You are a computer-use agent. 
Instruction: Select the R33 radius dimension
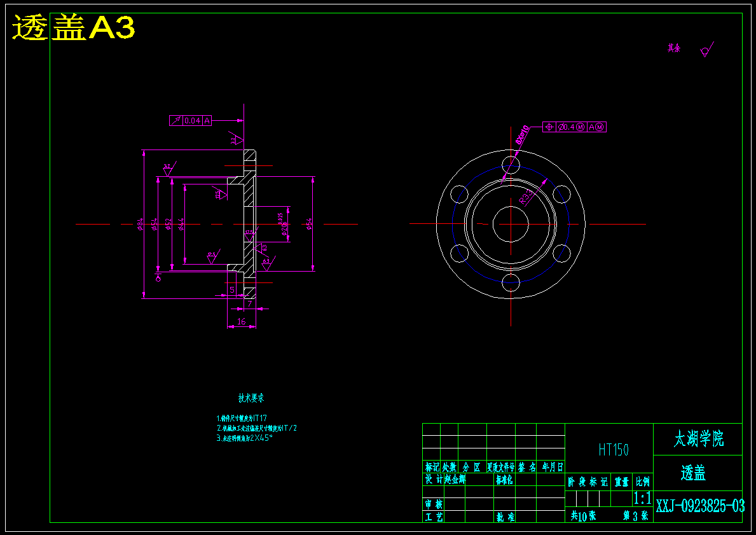526,197
